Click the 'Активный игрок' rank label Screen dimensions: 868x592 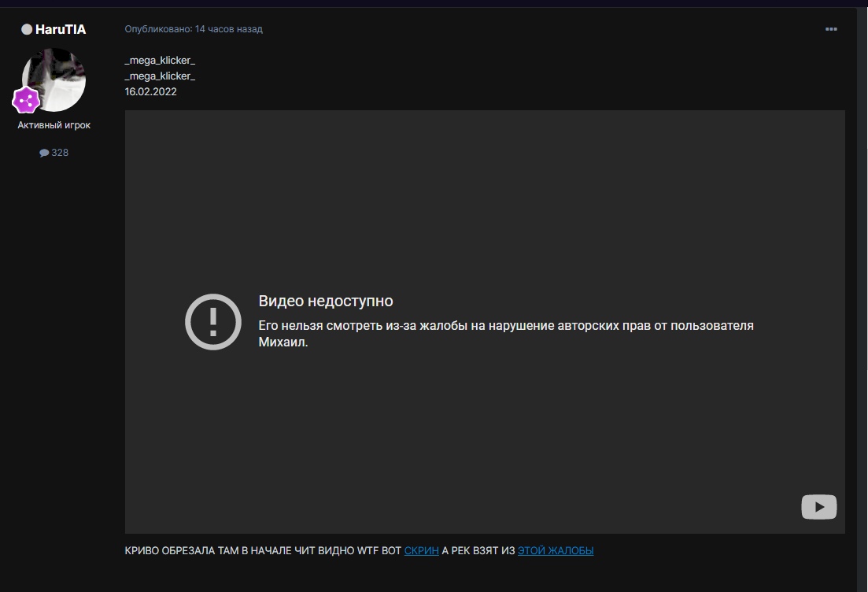(54, 125)
